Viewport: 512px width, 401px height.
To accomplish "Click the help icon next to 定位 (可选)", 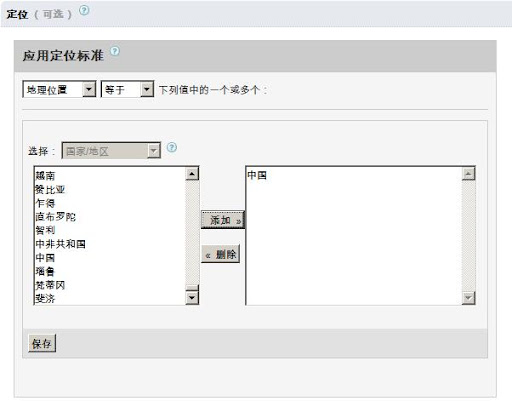I will 84,10.
